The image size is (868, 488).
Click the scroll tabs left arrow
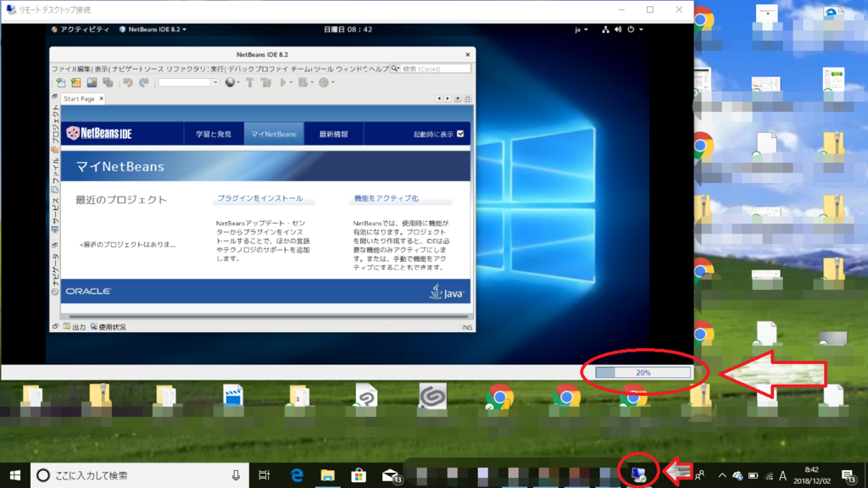click(438, 98)
